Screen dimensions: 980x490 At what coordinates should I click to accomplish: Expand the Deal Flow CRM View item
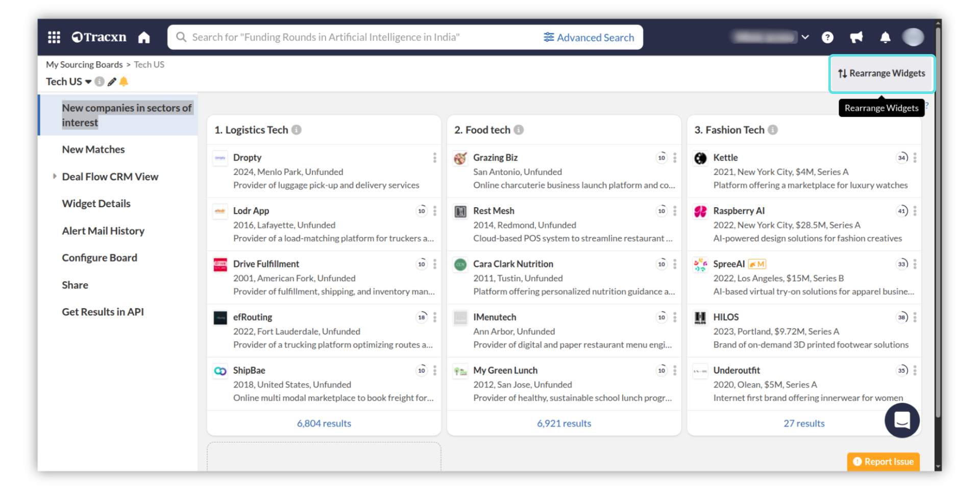pyautogui.click(x=55, y=177)
